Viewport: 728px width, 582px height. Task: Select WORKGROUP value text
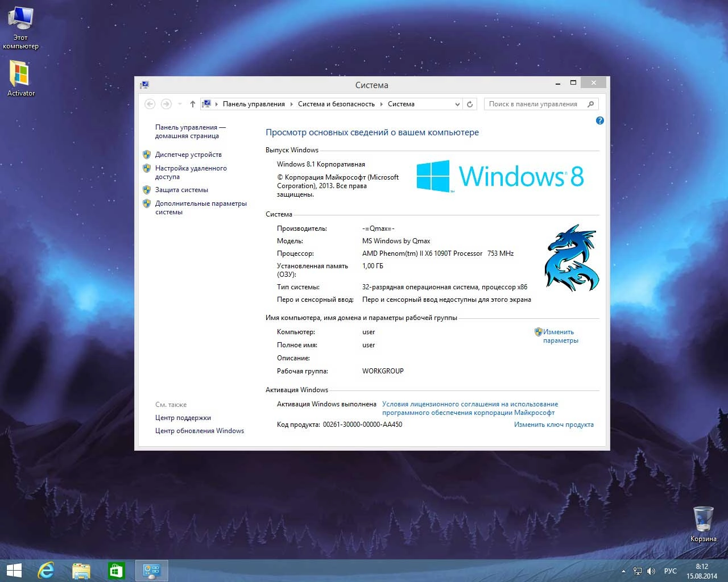[383, 371]
